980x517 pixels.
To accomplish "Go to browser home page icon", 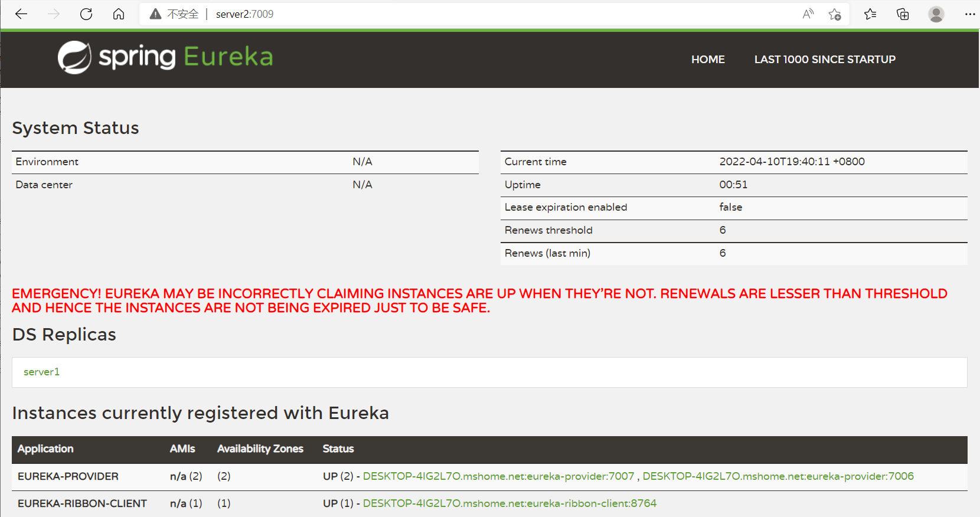I will pyautogui.click(x=119, y=14).
